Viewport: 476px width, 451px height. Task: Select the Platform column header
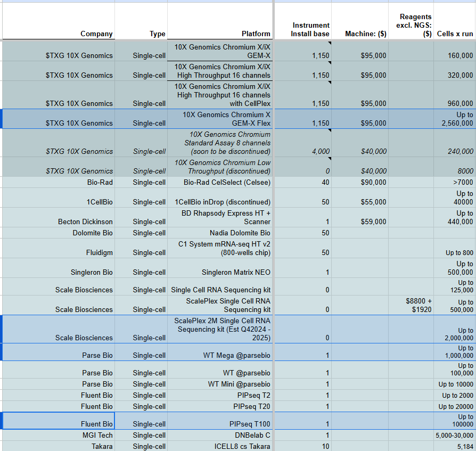pos(220,21)
